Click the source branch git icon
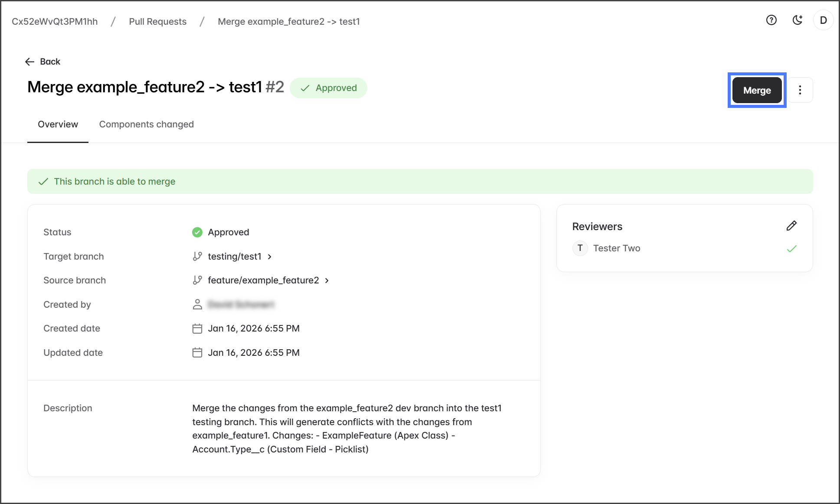840x504 pixels. (197, 280)
